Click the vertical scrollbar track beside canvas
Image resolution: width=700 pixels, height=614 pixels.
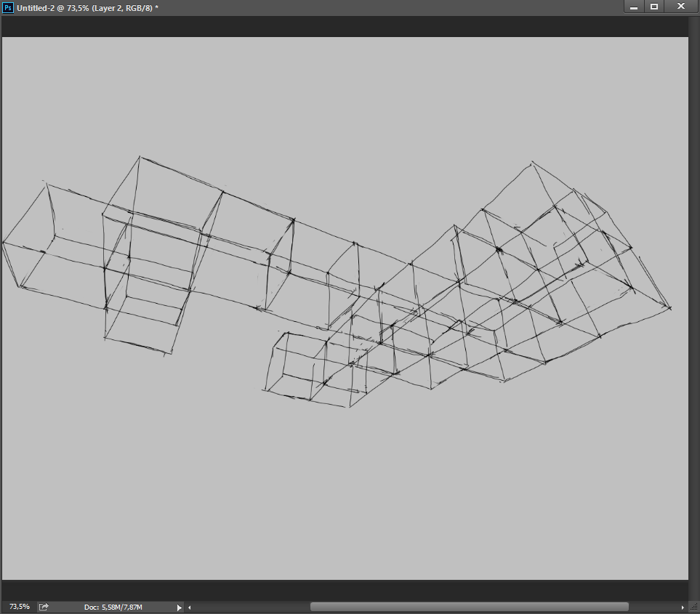coord(693,305)
